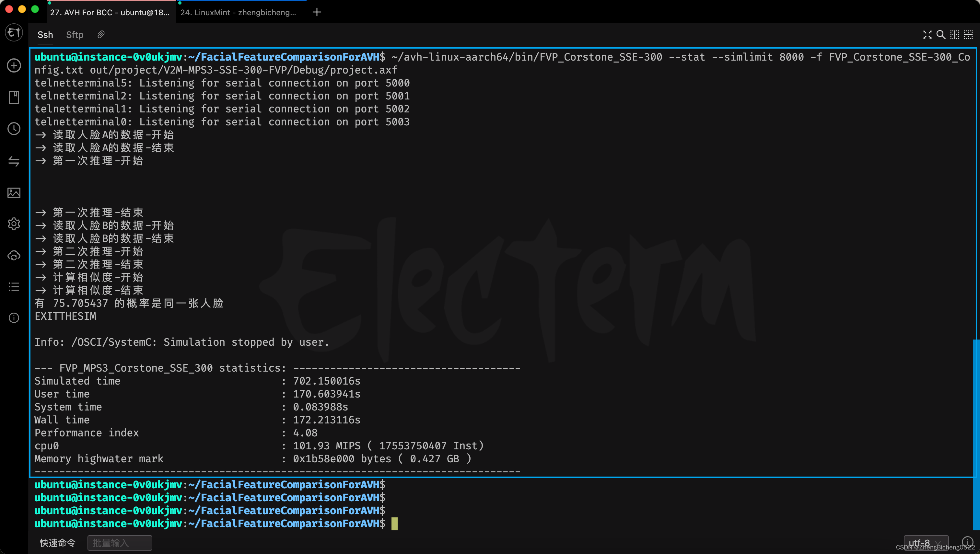Click the 'telnetterminal2' port 5001 line

coord(222,96)
